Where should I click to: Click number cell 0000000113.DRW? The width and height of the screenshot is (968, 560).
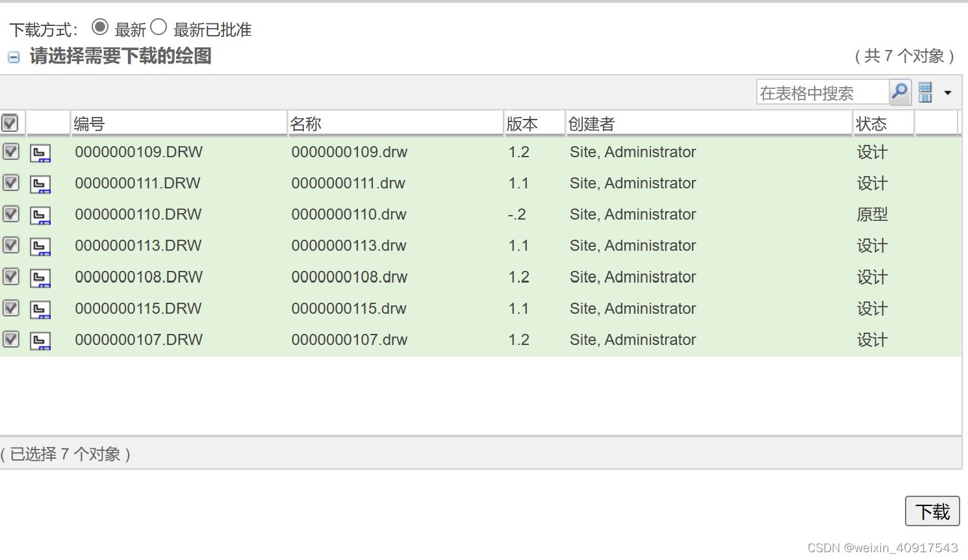[138, 246]
